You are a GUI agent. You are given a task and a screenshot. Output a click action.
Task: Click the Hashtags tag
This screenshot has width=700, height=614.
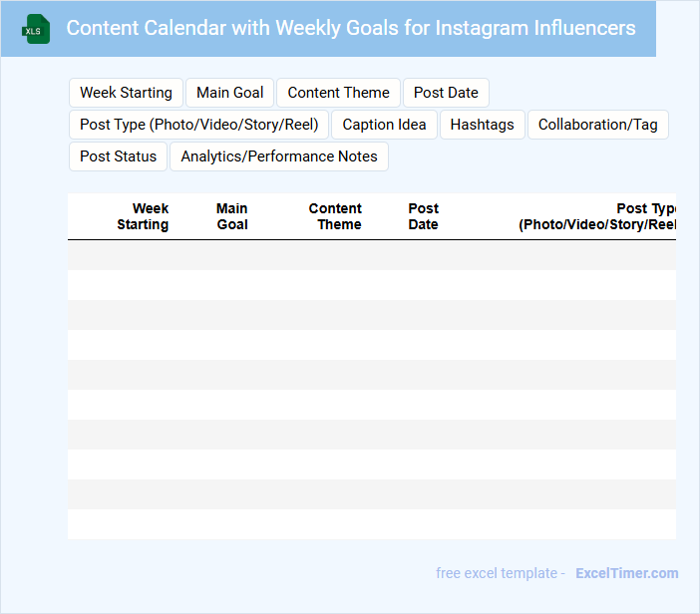pos(482,125)
